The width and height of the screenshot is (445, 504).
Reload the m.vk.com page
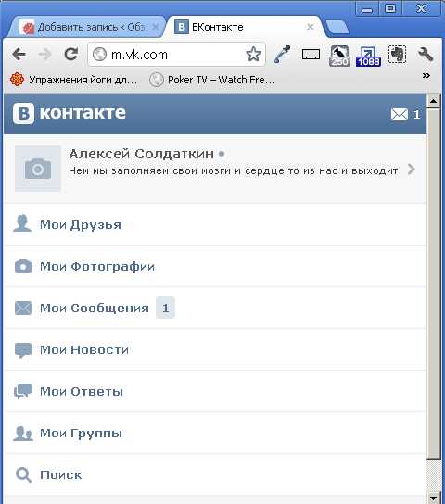(x=71, y=54)
